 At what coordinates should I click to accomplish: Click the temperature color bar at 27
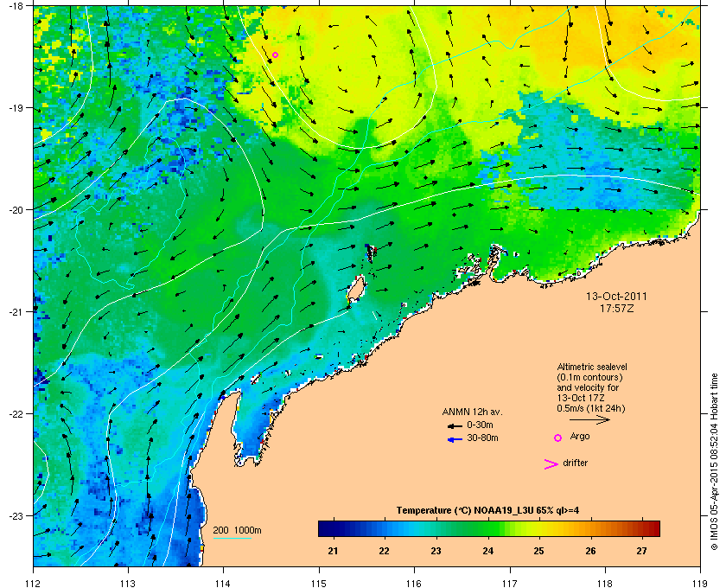[x=641, y=528]
